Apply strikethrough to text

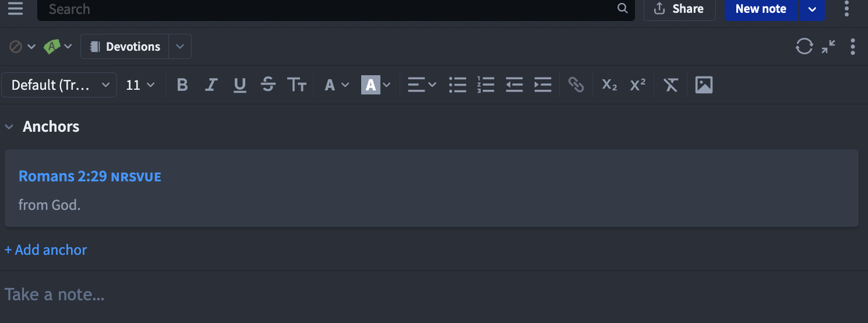coord(268,85)
